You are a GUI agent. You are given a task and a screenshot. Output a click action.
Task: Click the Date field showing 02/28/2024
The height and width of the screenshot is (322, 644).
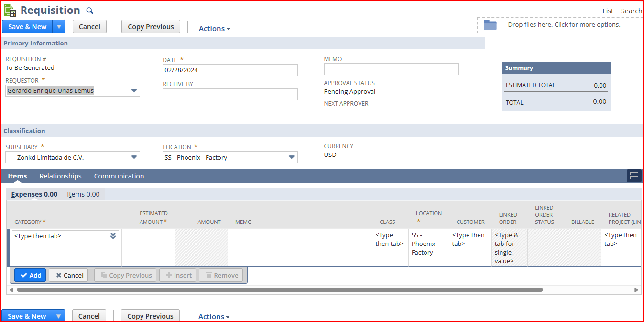pyautogui.click(x=230, y=70)
